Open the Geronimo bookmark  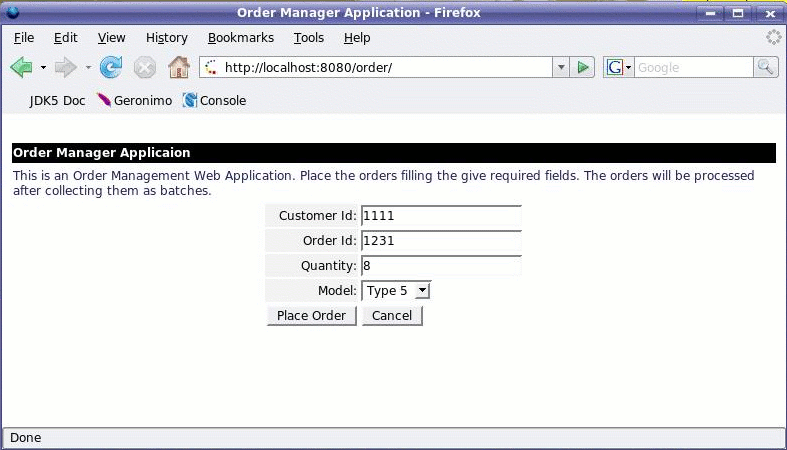point(135,101)
